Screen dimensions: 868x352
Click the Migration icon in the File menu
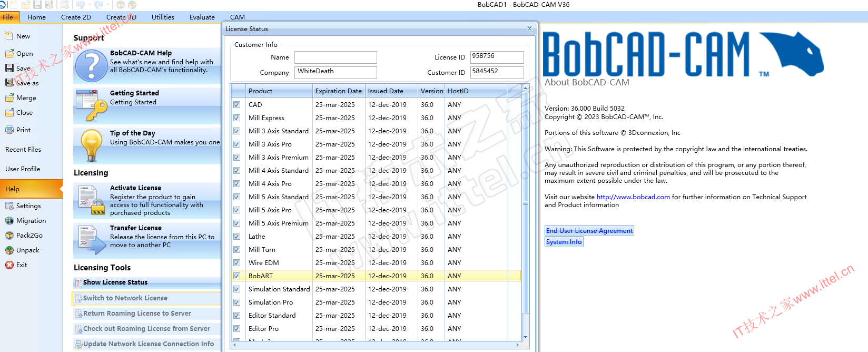(9, 221)
